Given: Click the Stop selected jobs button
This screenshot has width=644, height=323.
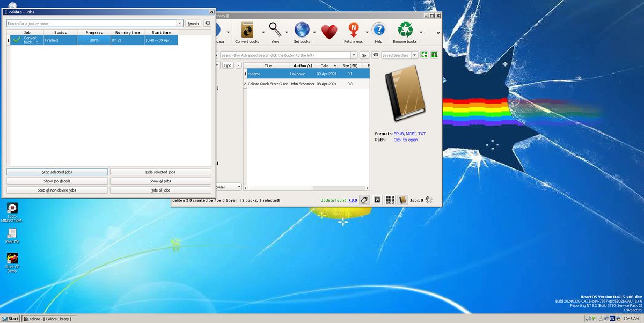Looking at the screenshot, I should pyautogui.click(x=57, y=171).
